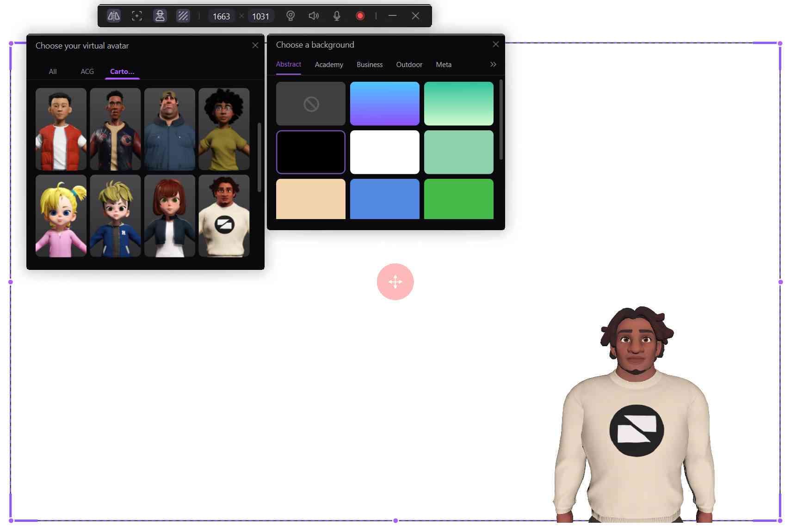This screenshot has width=809, height=532.
Task: Select the Carto... avatar tab
Action: click(122, 72)
